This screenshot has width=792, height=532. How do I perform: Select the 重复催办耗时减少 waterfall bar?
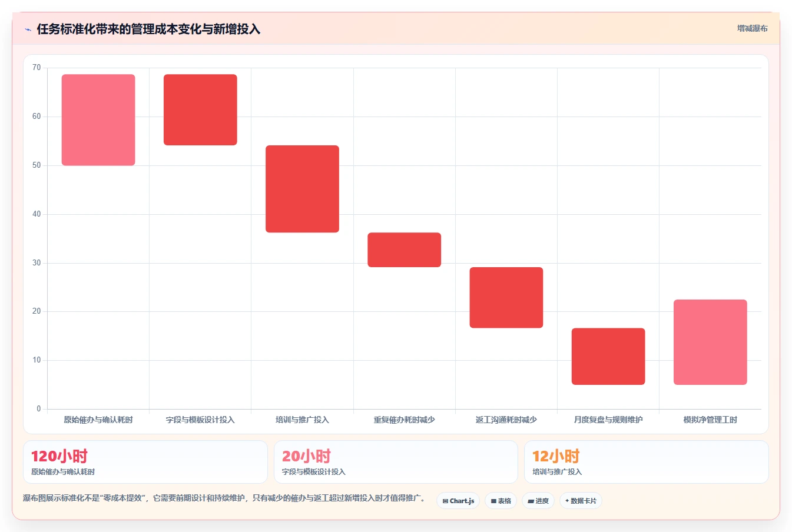click(405, 250)
